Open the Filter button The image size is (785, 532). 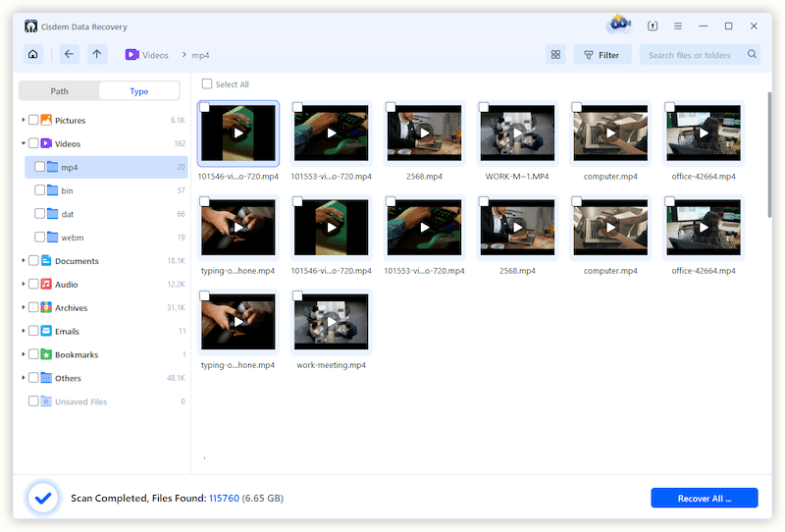coord(602,55)
